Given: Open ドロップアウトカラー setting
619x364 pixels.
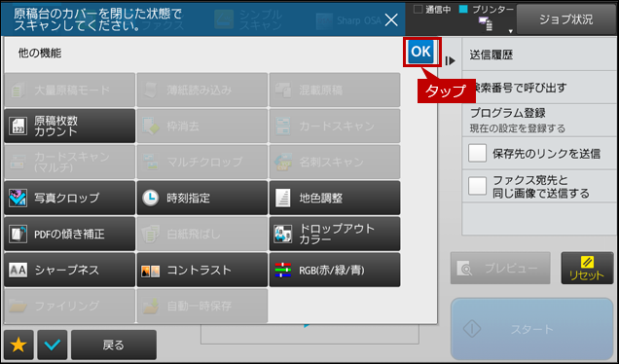Looking at the screenshot, I should click(x=335, y=234).
